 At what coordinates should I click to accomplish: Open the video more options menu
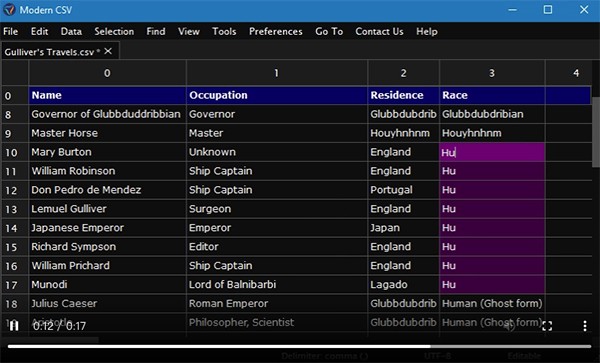[x=585, y=326]
